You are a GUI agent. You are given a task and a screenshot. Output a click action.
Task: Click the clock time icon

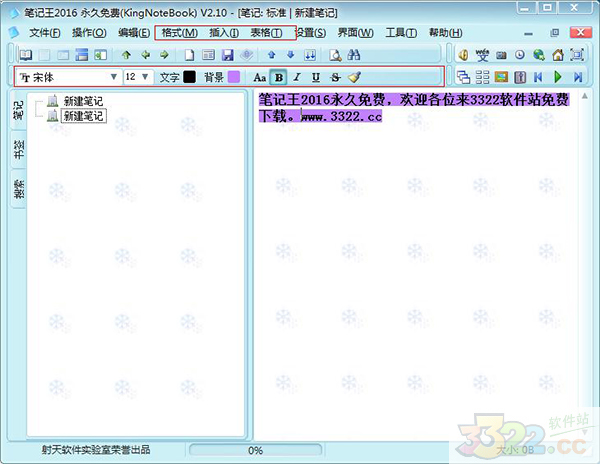click(x=520, y=55)
